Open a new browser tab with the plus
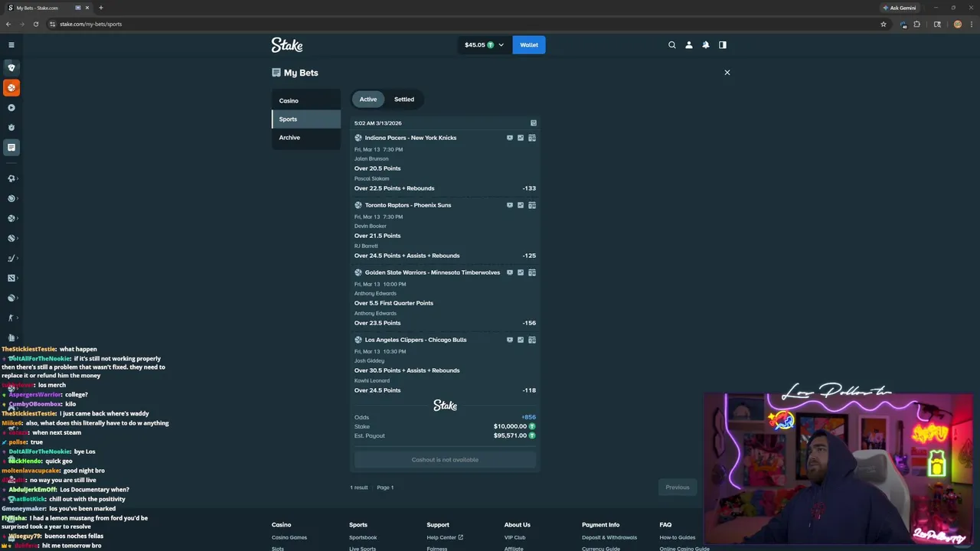This screenshot has height=551, width=980. [x=100, y=8]
